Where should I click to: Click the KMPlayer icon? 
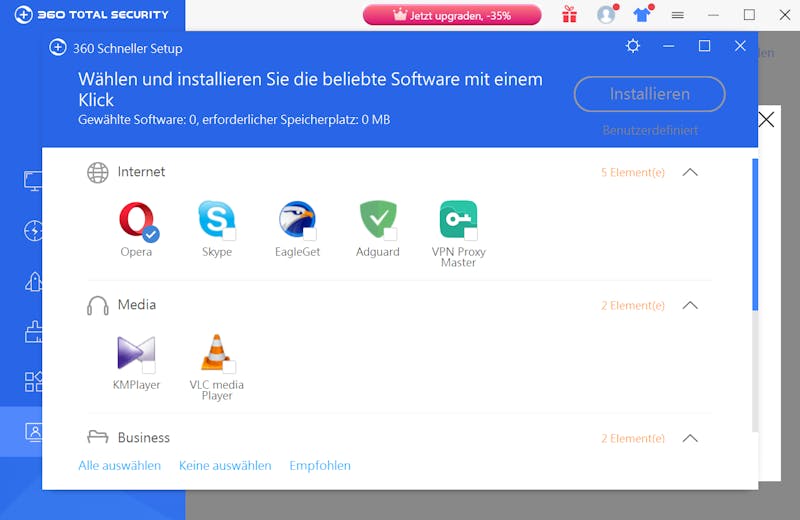coord(136,352)
